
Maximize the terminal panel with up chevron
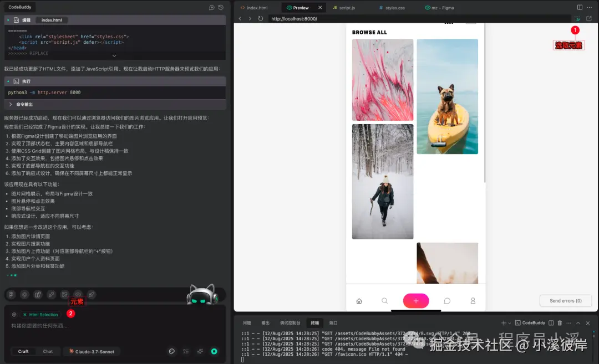click(x=578, y=323)
